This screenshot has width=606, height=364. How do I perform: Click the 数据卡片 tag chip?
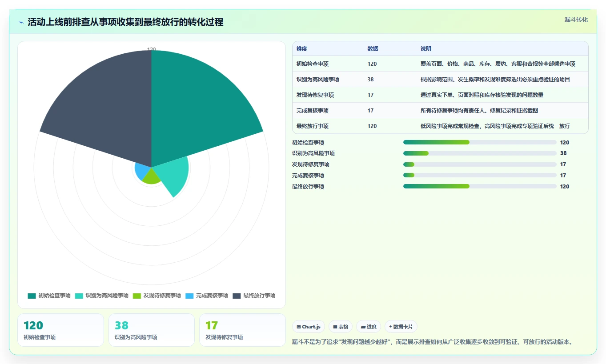click(x=401, y=327)
